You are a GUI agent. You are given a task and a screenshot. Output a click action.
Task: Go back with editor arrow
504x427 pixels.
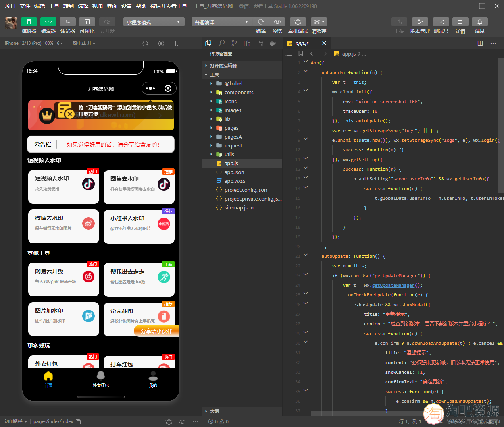coord(313,54)
